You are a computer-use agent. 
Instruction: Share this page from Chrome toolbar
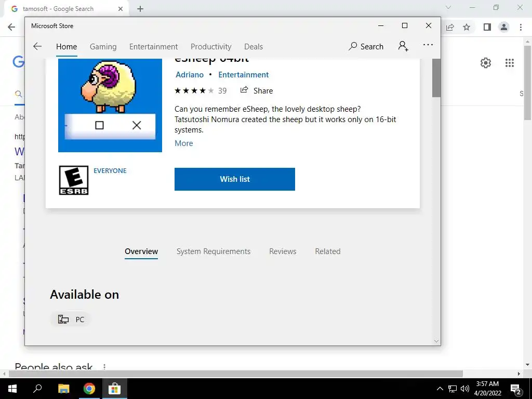pyautogui.click(x=450, y=27)
